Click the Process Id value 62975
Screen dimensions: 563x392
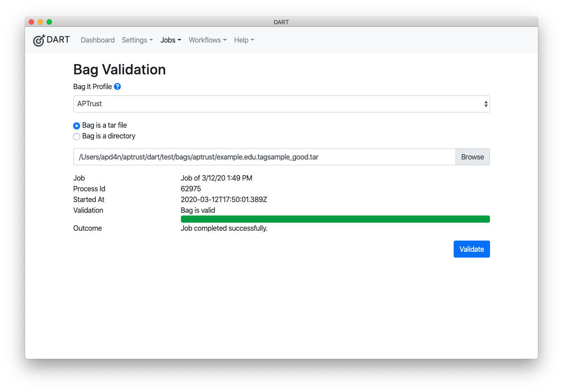pyautogui.click(x=191, y=189)
